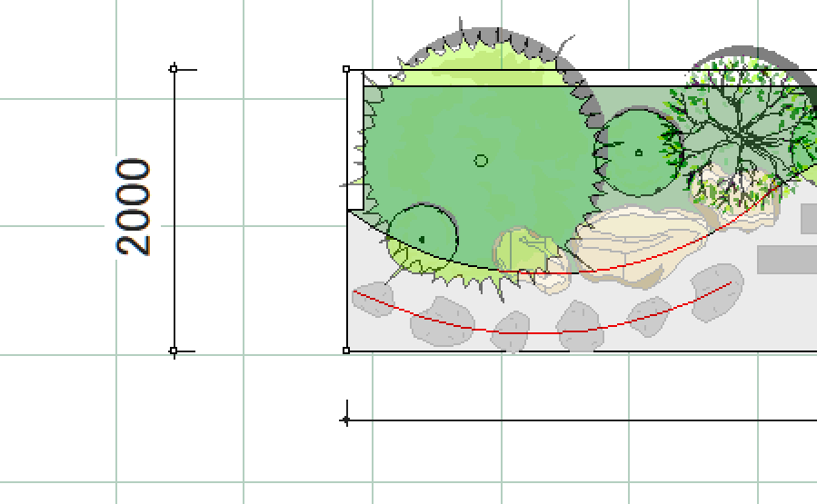Select the small round shrub overlapping the large tree
This screenshot has height=504, width=817.
pos(423,237)
